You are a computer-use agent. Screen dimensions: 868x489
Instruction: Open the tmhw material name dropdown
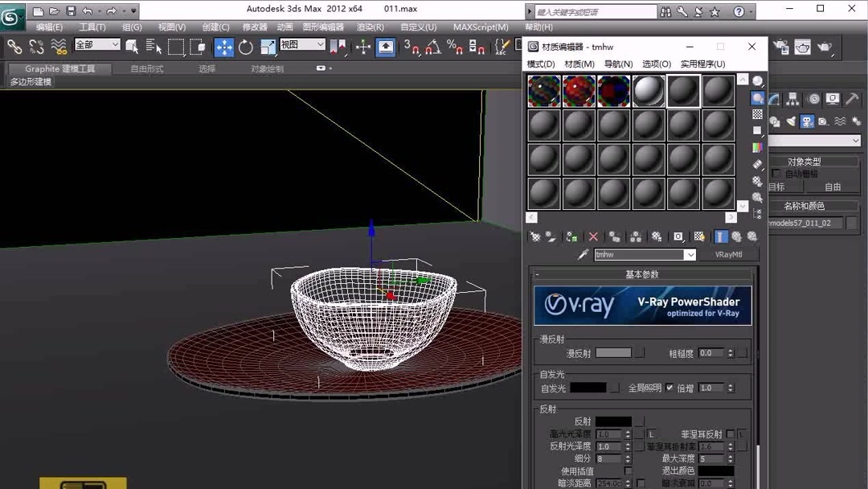click(690, 254)
